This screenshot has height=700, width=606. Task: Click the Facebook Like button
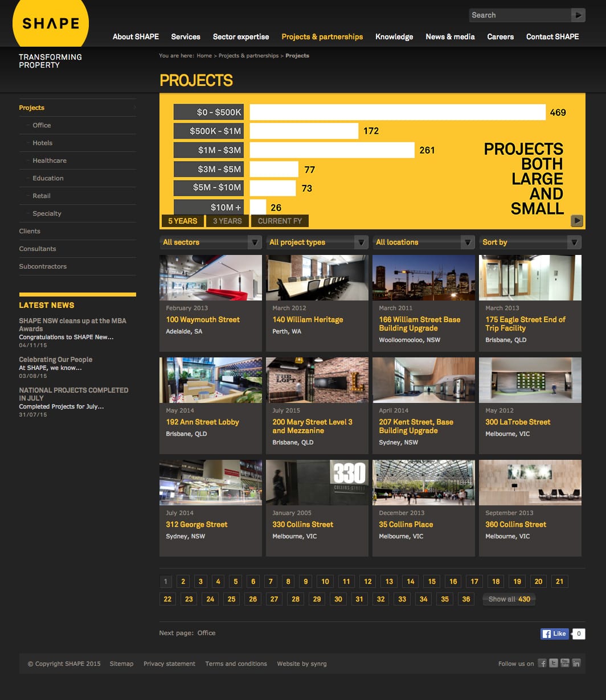555,633
